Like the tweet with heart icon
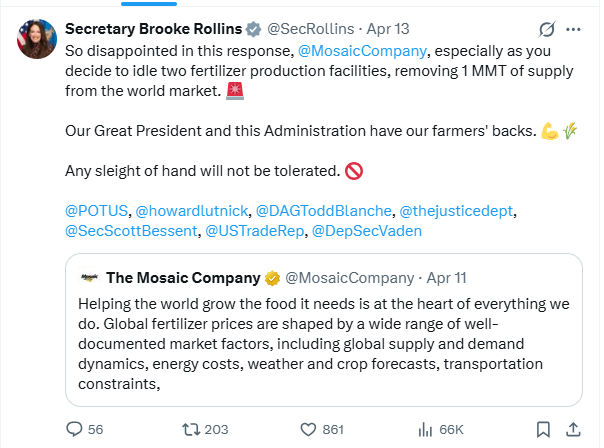 coord(308,429)
